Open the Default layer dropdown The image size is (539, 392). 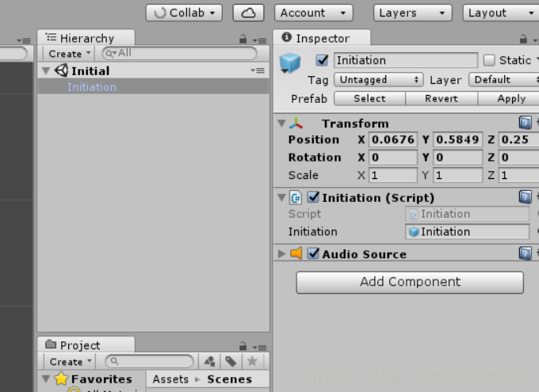coord(503,80)
